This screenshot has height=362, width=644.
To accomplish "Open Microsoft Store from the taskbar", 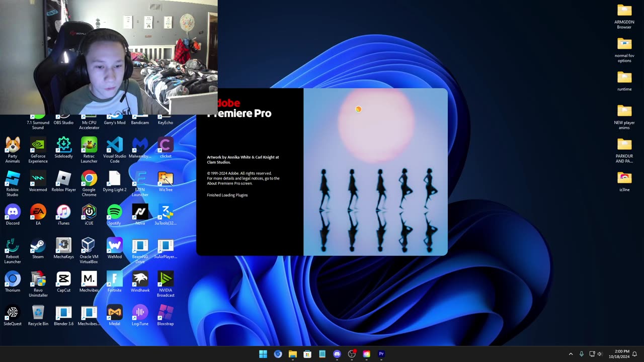I will (x=307, y=354).
